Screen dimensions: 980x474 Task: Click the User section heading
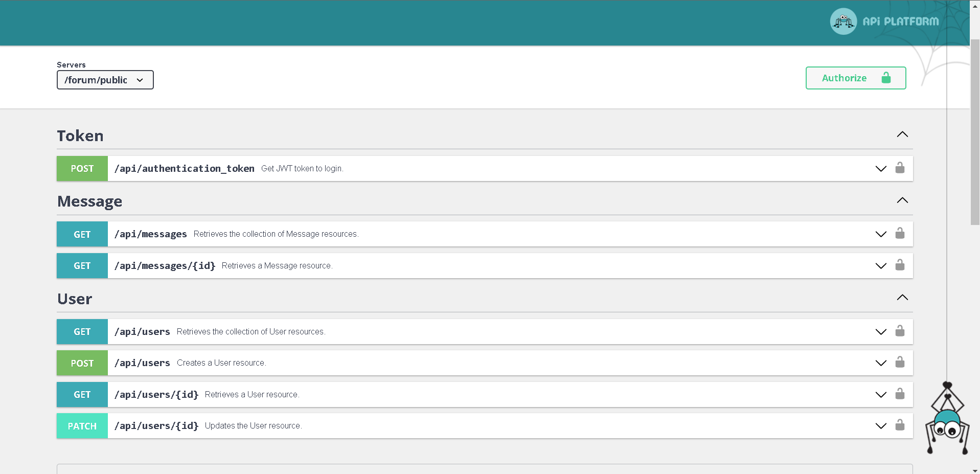click(75, 298)
